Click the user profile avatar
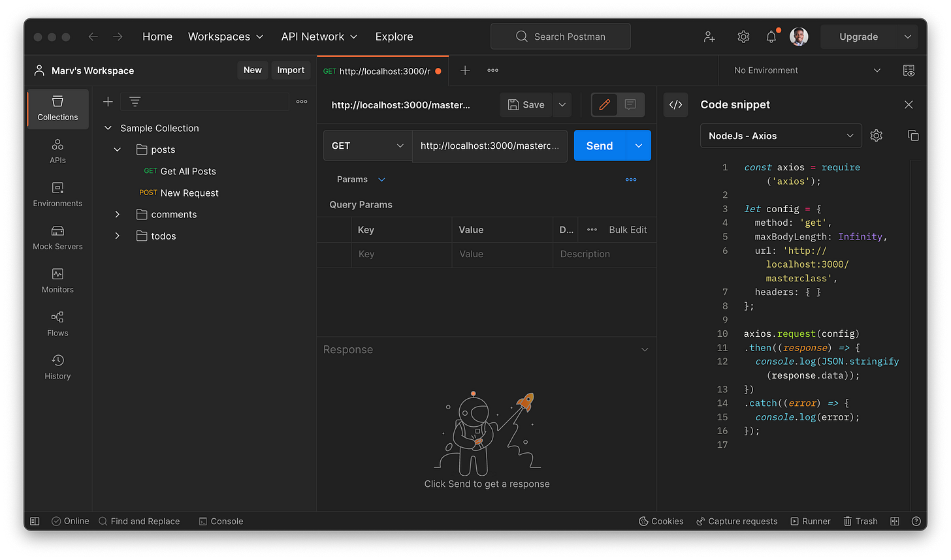Image resolution: width=951 pixels, height=560 pixels. (799, 37)
